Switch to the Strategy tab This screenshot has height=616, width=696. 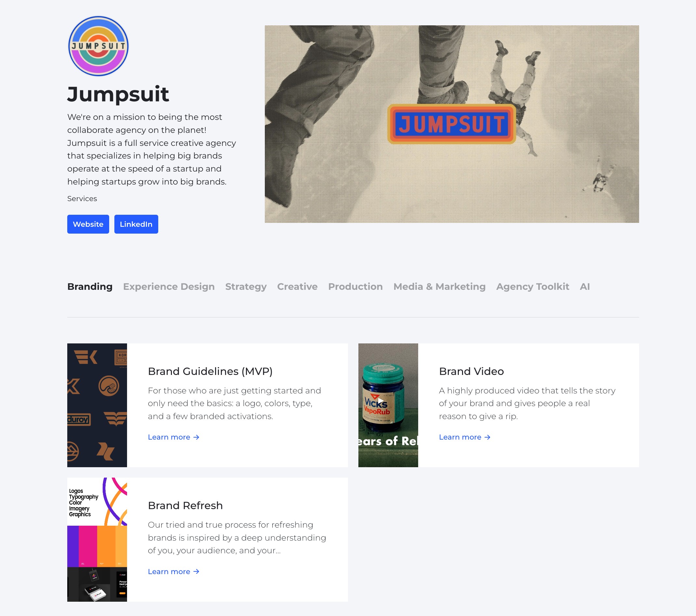(x=246, y=286)
